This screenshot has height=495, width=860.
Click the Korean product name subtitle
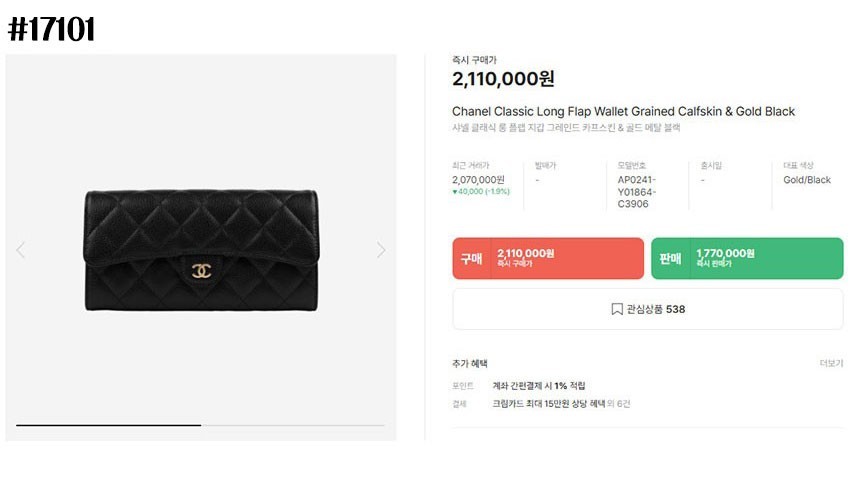click(566, 128)
